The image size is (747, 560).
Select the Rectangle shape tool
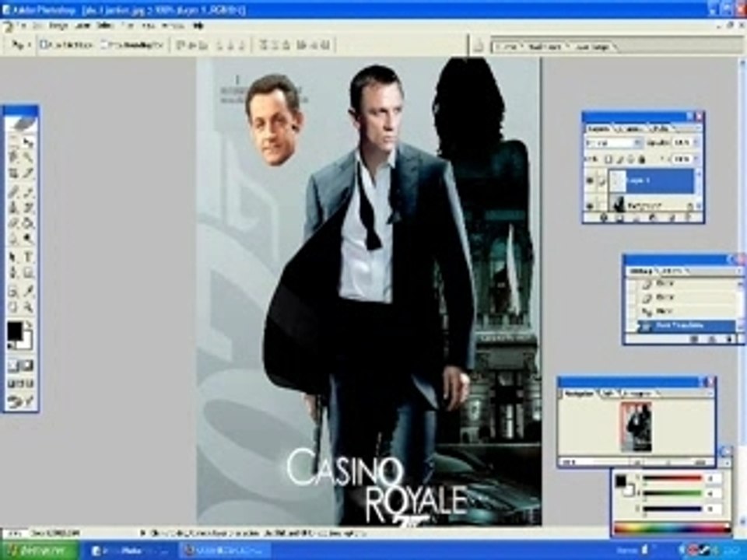tap(28, 273)
